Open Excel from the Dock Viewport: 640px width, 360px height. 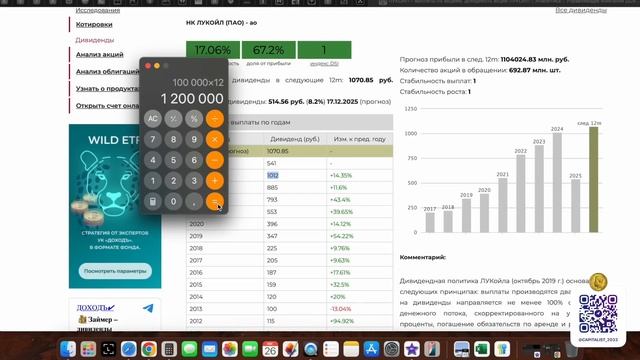[482, 349]
